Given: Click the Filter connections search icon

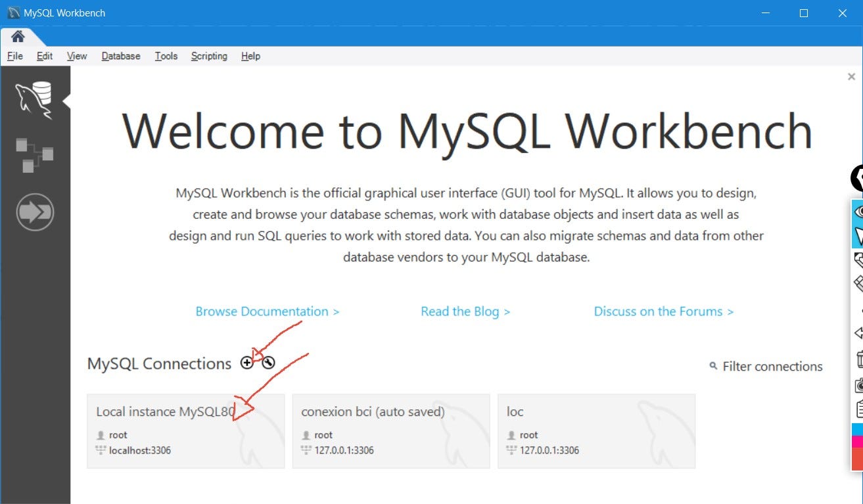Looking at the screenshot, I should pos(713,366).
